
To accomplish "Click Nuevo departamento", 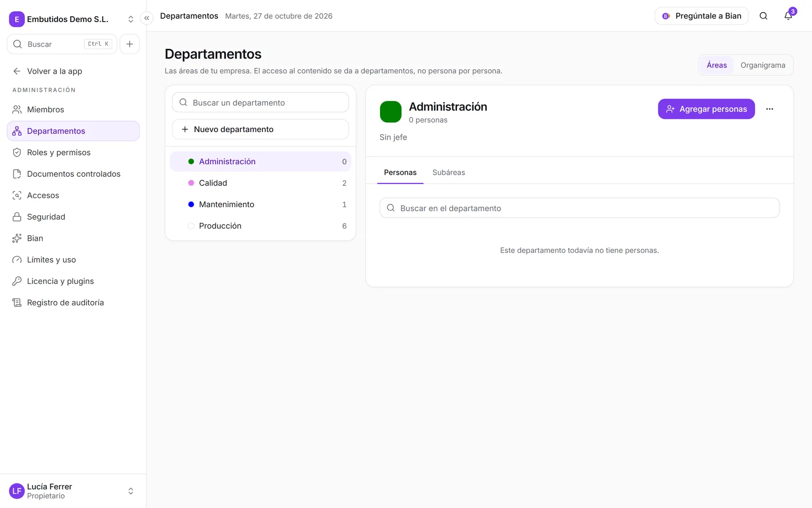I will click(260, 130).
